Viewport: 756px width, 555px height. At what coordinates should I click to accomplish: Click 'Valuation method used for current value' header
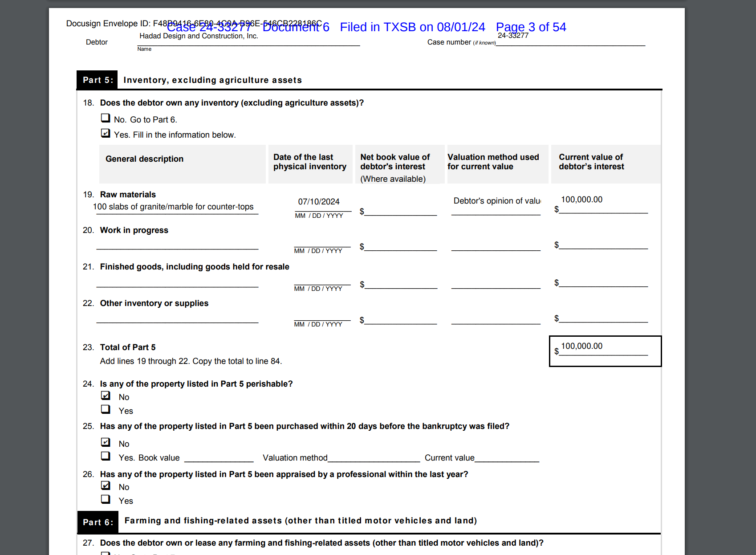click(x=493, y=162)
